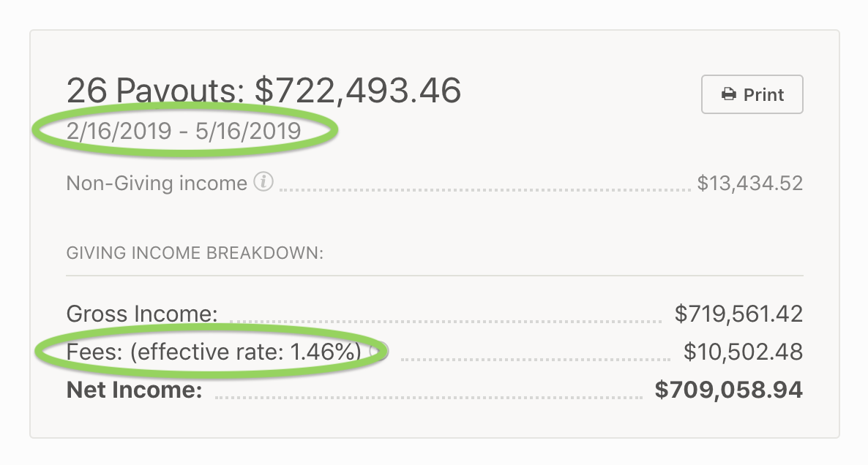Screen dimensions: 868x465
Task: Click the bold Net Income label
Action: pyautogui.click(x=134, y=390)
